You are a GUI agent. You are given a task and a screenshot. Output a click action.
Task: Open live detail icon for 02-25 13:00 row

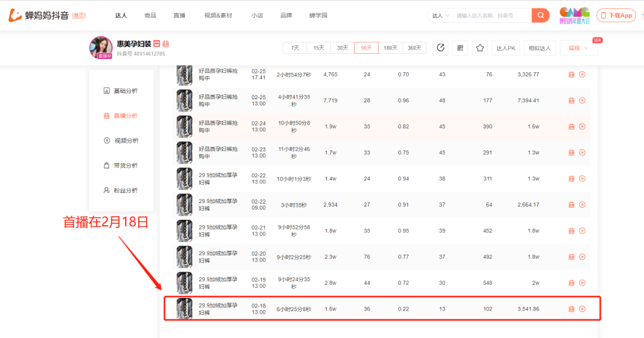click(x=571, y=100)
